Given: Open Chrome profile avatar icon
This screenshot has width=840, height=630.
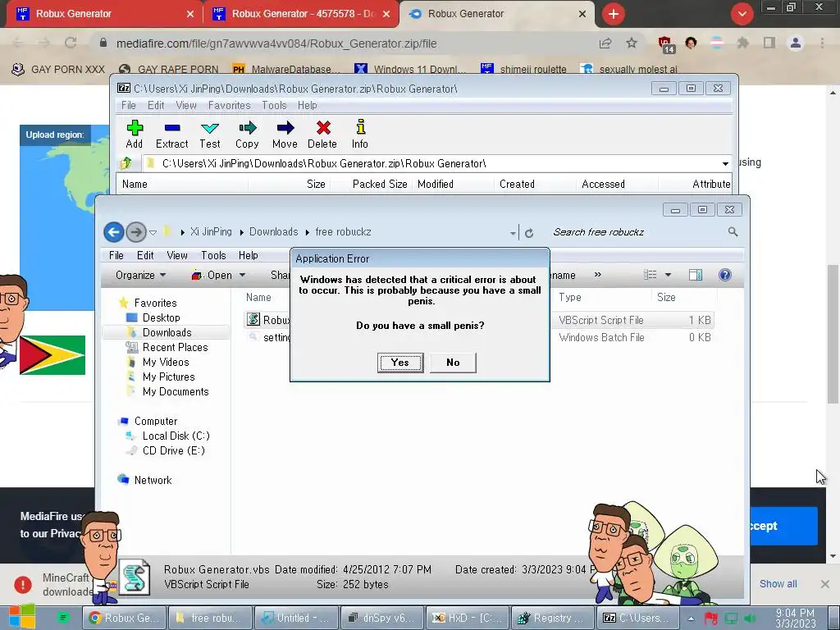Looking at the screenshot, I should point(796,43).
